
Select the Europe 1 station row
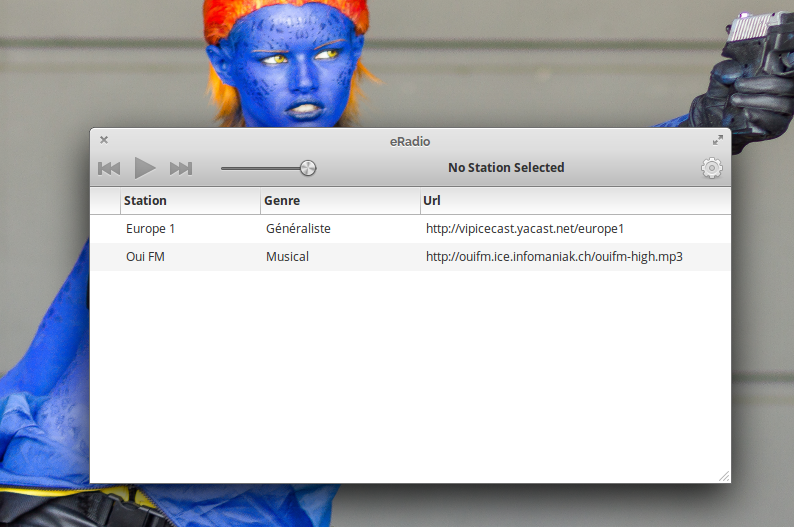click(x=410, y=229)
